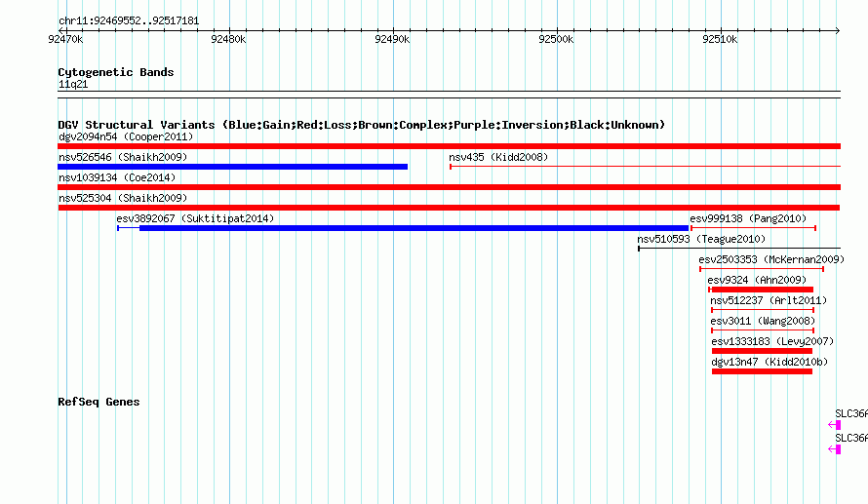
Task: Click the 92490k ruler tick label
Action: click(392, 39)
